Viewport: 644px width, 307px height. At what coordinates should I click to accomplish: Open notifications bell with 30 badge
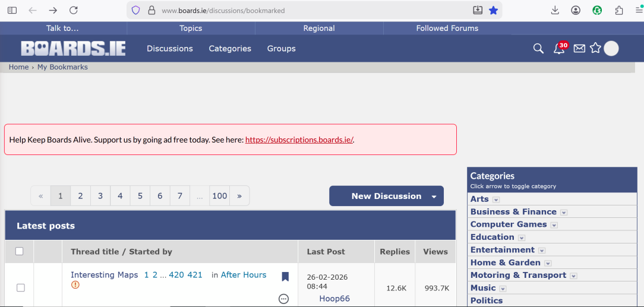tap(560, 48)
